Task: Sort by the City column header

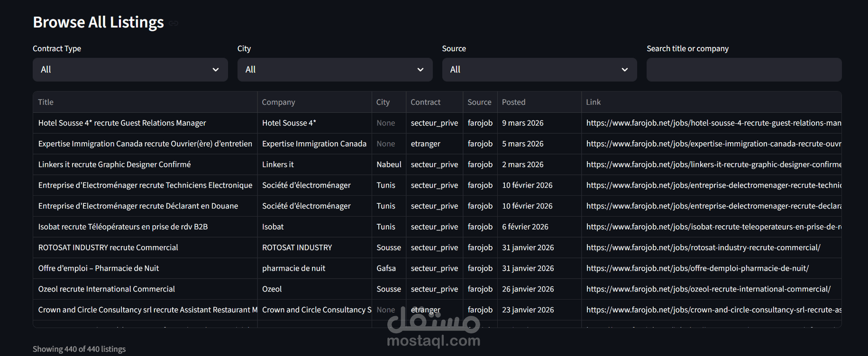Action: click(389, 102)
